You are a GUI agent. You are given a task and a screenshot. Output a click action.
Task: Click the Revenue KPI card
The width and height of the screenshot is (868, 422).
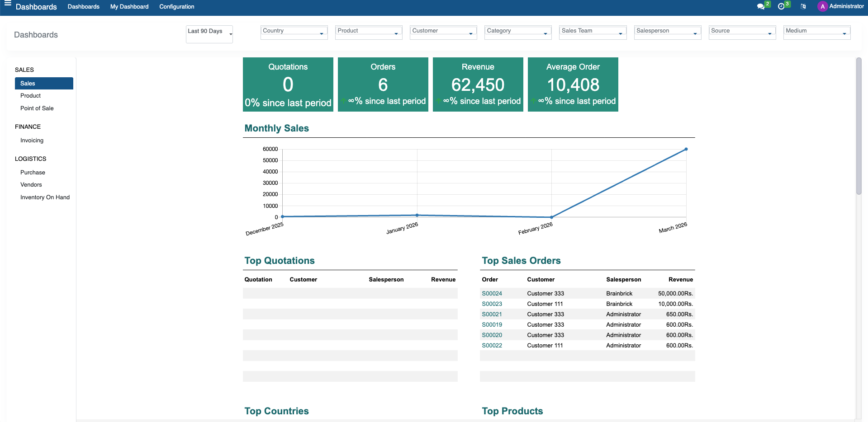coord(478,84)
